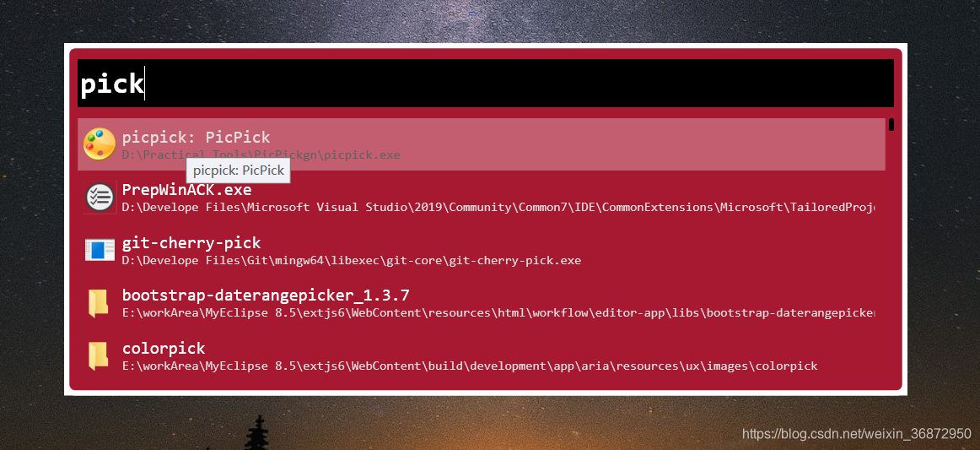The height and width of the screenshot is (450, 980).
Task: Click the picpick.exe file path text
Action: (261, 155)
